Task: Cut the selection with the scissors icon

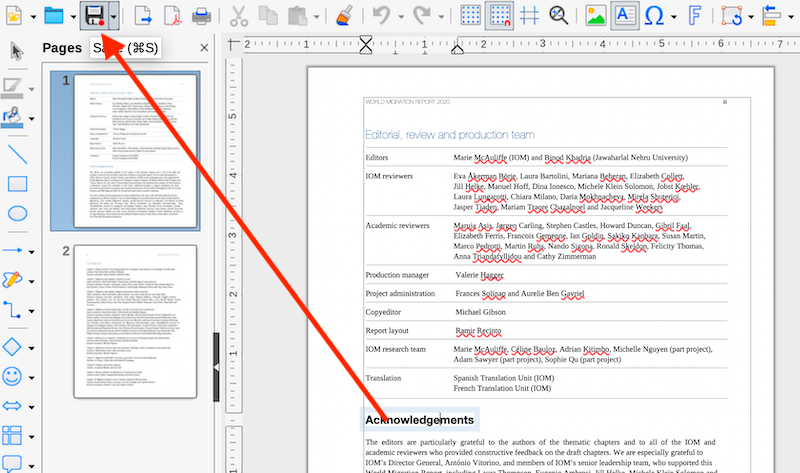Action: 238,16
